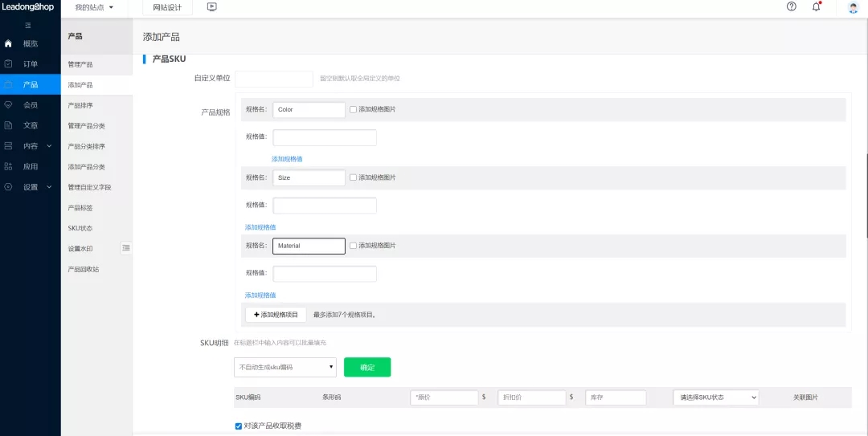Open the 我的站点 dropdown
This screenshot has width=868, height=436.
94,7
